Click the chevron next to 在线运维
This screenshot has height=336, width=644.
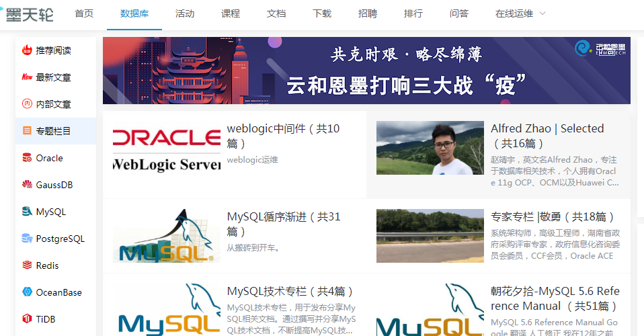coord(542,13)
